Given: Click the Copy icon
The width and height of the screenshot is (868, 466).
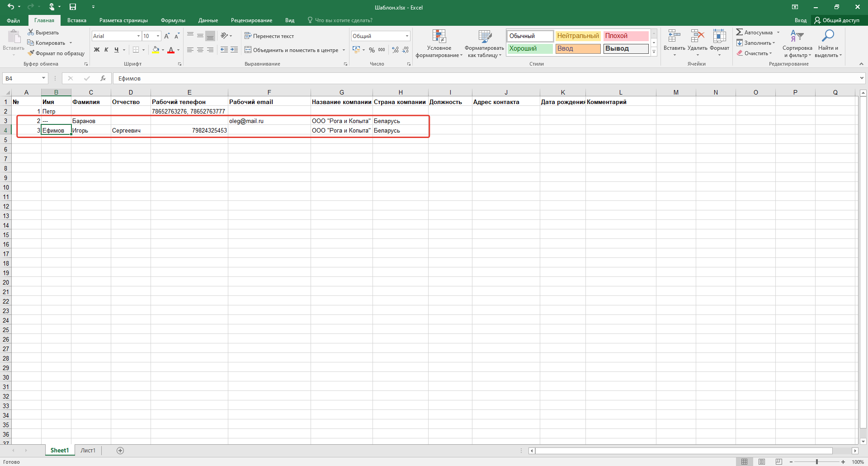Looking at the screenshot, I should (31, 43).
